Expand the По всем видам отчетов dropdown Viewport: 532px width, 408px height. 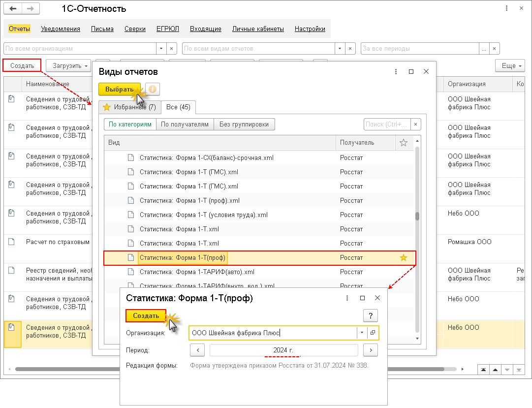click(x=340, y=49)
